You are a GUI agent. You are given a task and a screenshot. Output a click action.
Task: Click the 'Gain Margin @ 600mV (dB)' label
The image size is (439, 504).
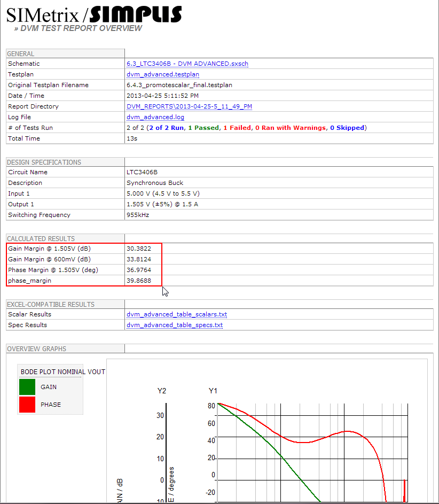[x=50, y=259]
